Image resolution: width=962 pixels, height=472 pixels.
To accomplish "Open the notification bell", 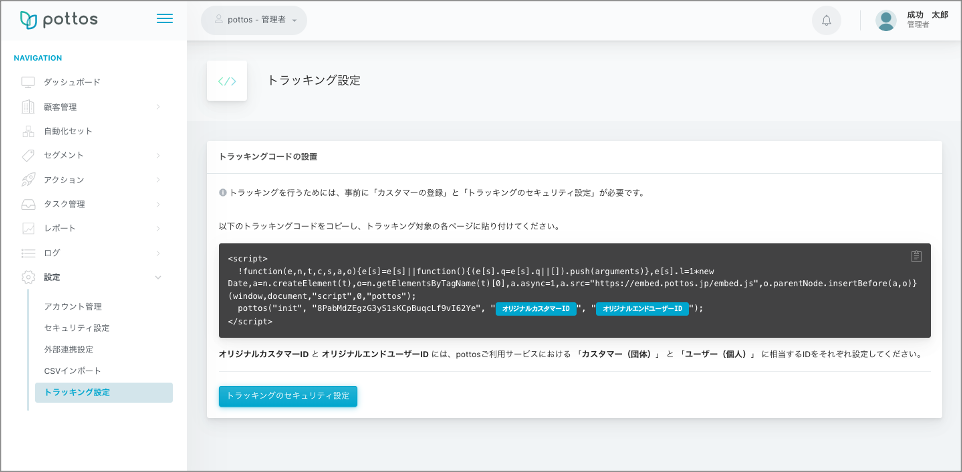I will tap(826, 21).
